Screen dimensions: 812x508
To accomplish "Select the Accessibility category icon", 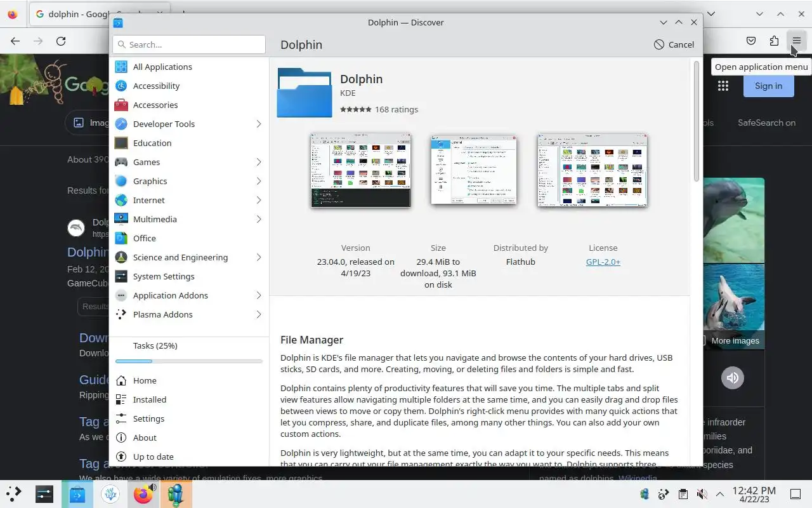I will click(121, 86).
